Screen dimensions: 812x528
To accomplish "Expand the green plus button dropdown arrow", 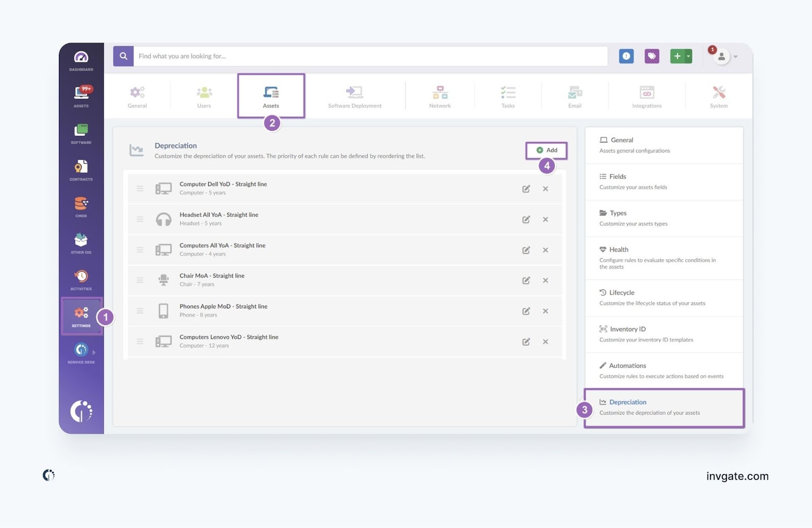I will tap(689, 56).
